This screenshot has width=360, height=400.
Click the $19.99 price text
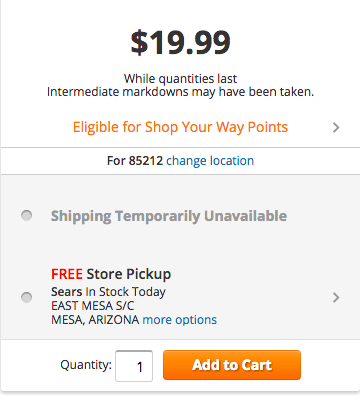click(x=180, y=42)
